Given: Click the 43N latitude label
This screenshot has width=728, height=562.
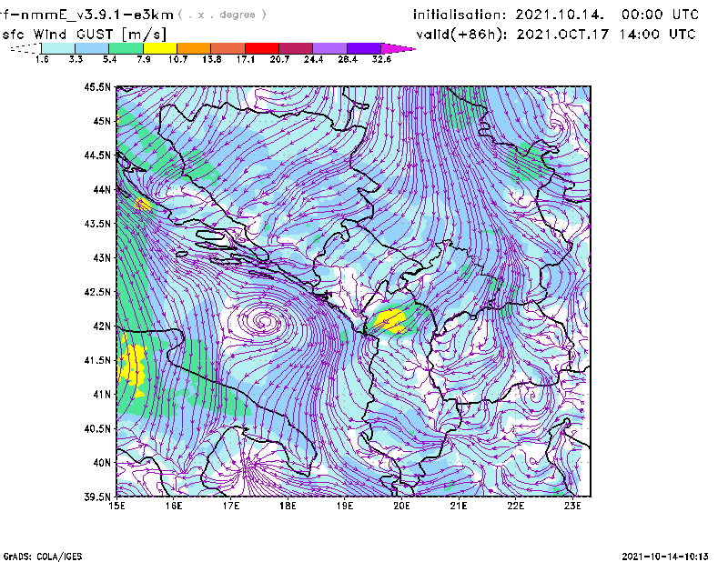Looking at the screenshot, I should [x=103, y=257].
